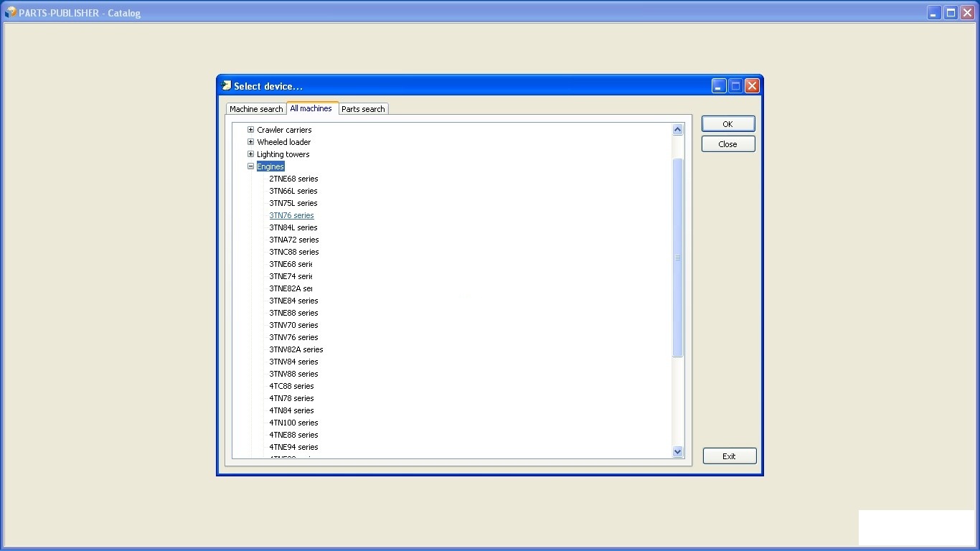This screenshot has height=551, width=980.
Task: Expand the Wheeled loader node
Action: (250, 142)
